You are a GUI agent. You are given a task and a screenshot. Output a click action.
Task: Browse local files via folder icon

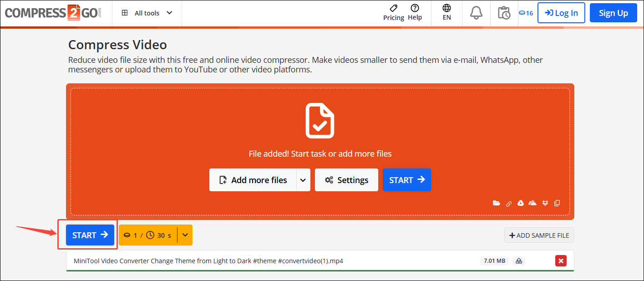pyautogui.click(x=497, y=203)
